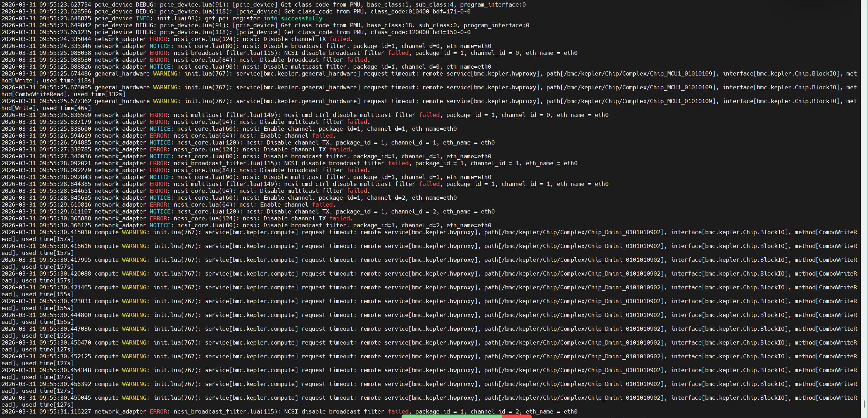Click 'base_class:18' in the pcie_device DEBUG line
Viewport: 868px width, 418px height.
click(x=389, y=25)
